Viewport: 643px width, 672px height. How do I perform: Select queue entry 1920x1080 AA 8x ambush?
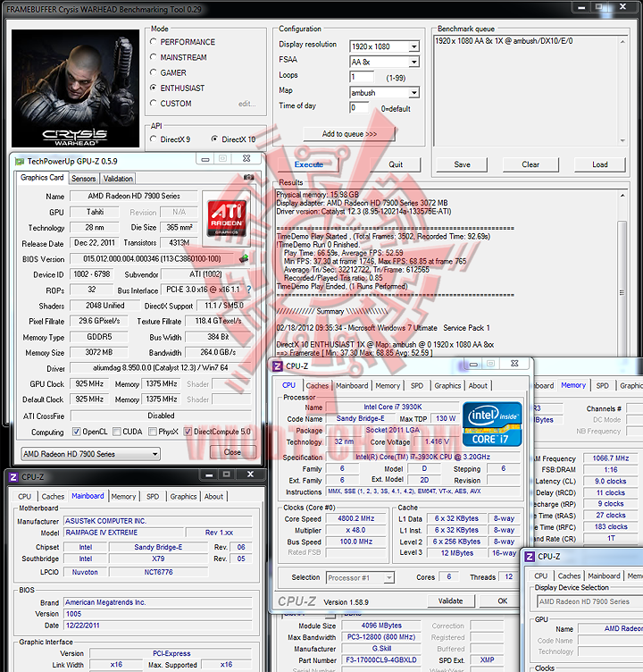(x=504, y=41)
